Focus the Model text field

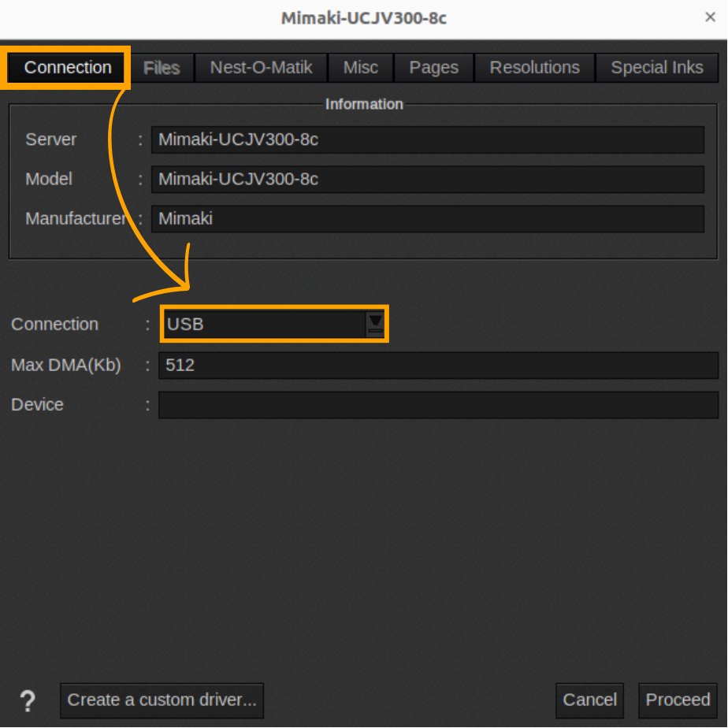pos(427,179)
